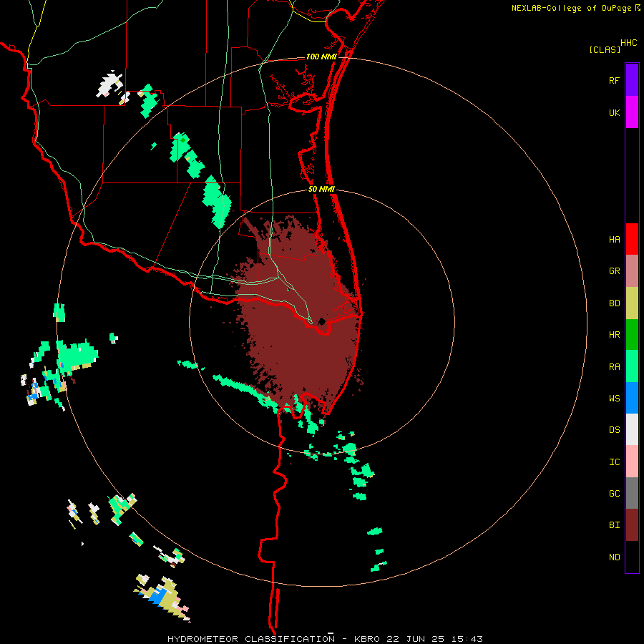Image resolution: width=644 pixels, height=644 pixels.
Task: Click the GR legend label
Action: (x=614, y=271)
